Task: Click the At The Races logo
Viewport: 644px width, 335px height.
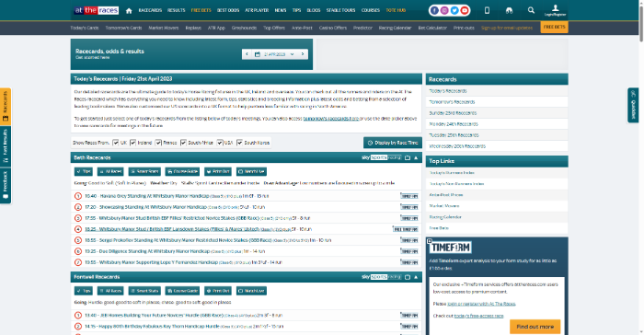Action: (97, 10)
